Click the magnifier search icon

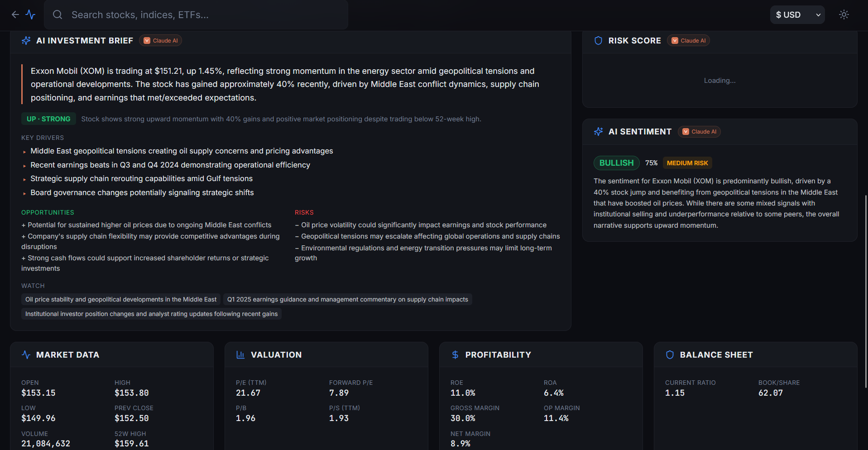(x=58, y=15)
